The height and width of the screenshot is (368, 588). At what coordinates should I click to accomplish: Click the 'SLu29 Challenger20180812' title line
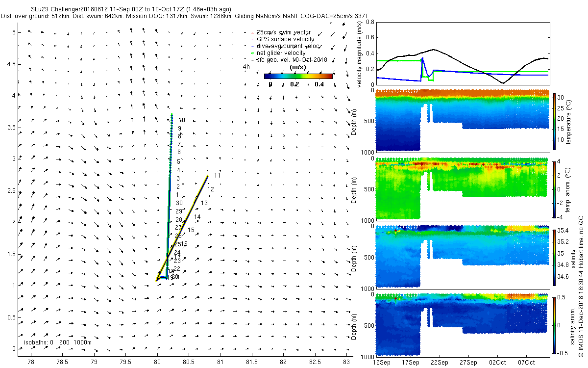[132, 9]
